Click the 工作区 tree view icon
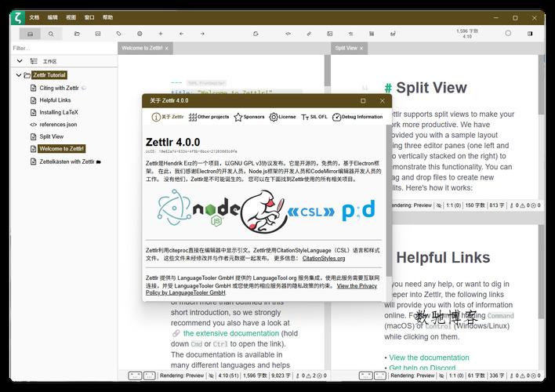The image size is (555, 392). [34, 61]
